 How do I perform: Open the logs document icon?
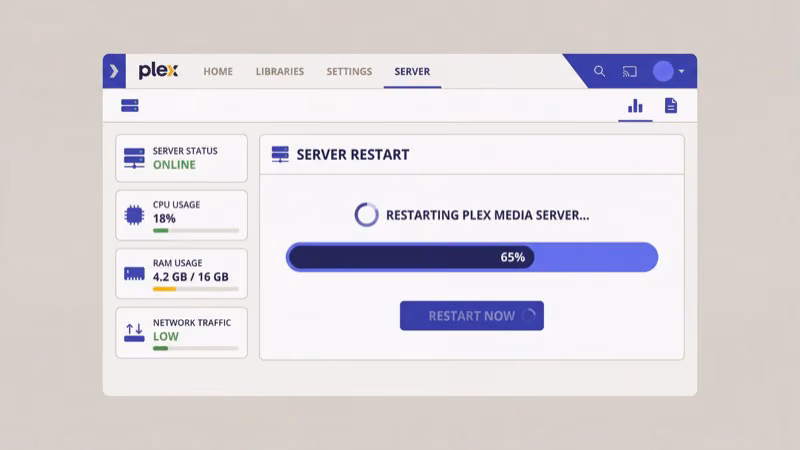[671, 106]
